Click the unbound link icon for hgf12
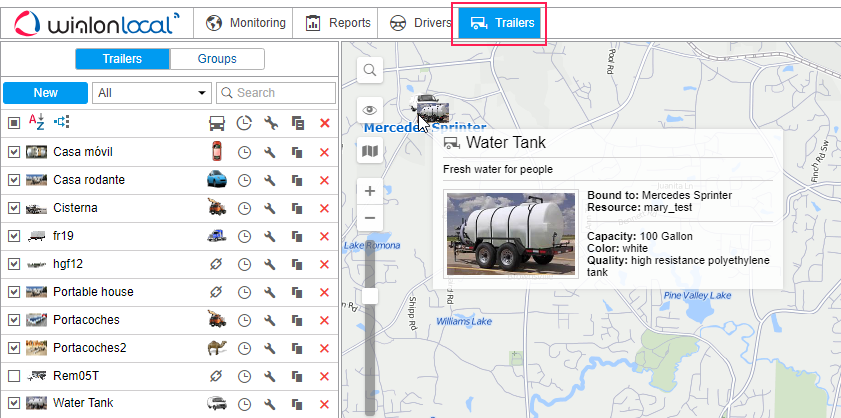The image size is (841, 418). pyautogui.click(x=216, y=265)
